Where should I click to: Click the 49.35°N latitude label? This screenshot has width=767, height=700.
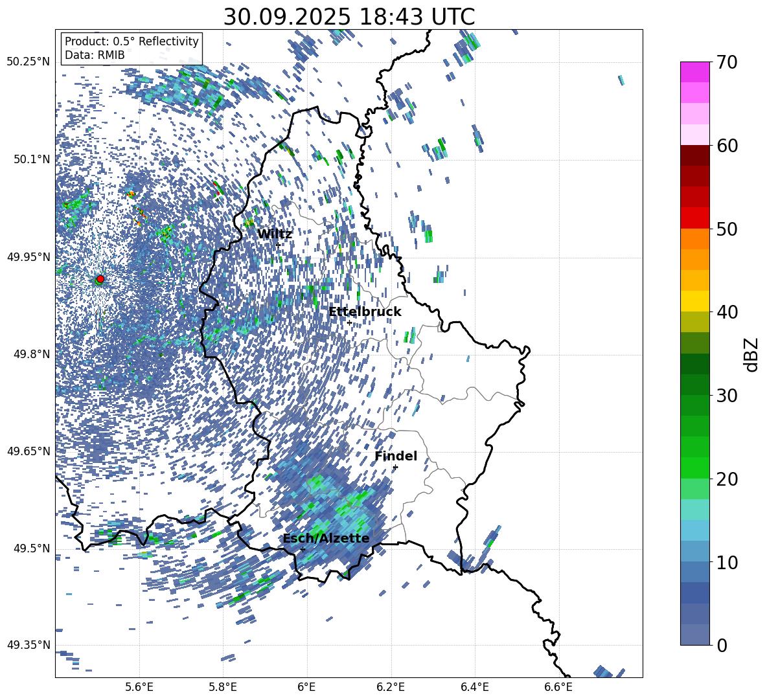[x=29, y=645]
